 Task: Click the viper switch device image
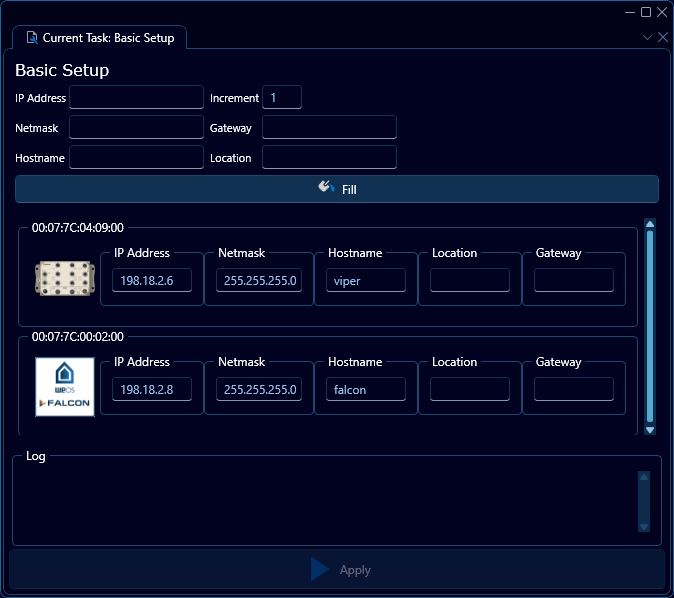click(65, 281)
